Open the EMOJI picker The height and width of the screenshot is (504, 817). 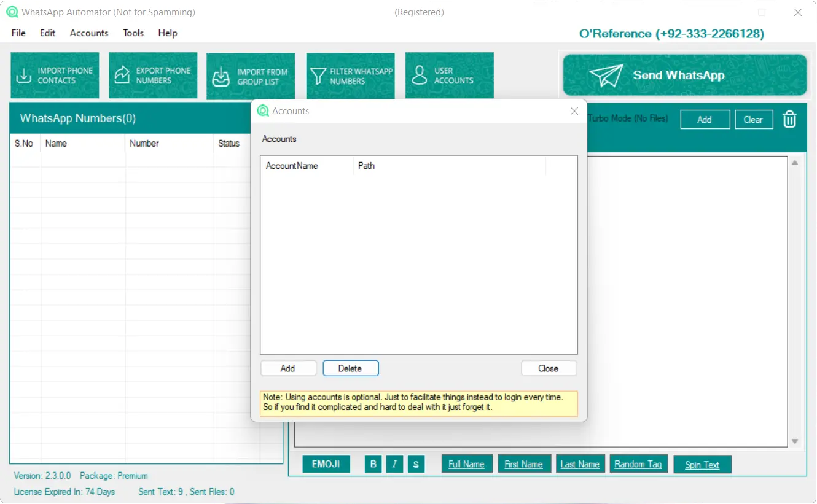(x=326, y=464)
